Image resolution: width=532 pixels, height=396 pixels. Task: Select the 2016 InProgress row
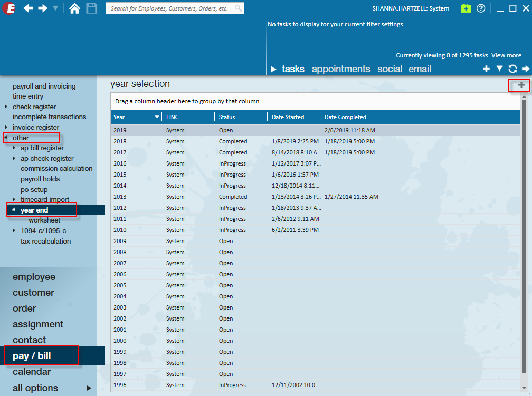(316, 163)
